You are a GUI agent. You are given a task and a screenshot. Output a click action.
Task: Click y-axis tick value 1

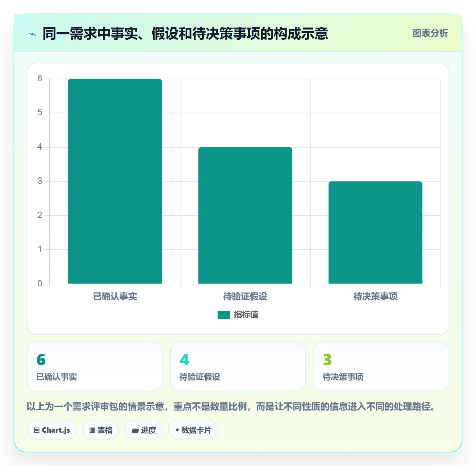tap(40, 249)
